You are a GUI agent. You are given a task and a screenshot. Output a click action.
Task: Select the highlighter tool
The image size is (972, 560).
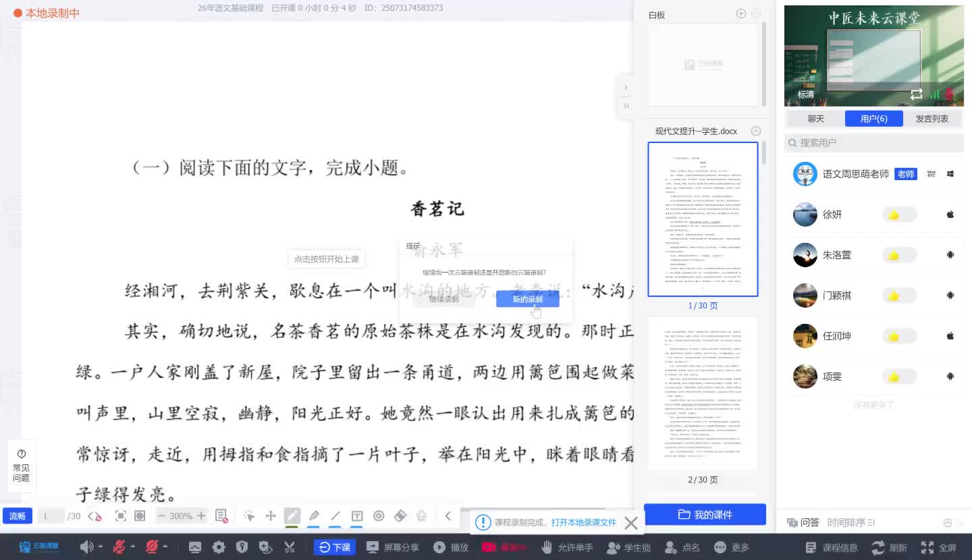(x=313, y=515)
